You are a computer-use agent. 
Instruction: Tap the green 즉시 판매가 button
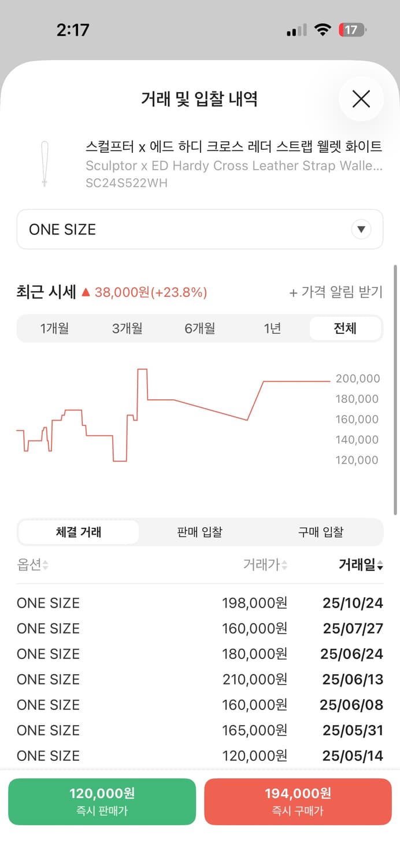[102, 801]
